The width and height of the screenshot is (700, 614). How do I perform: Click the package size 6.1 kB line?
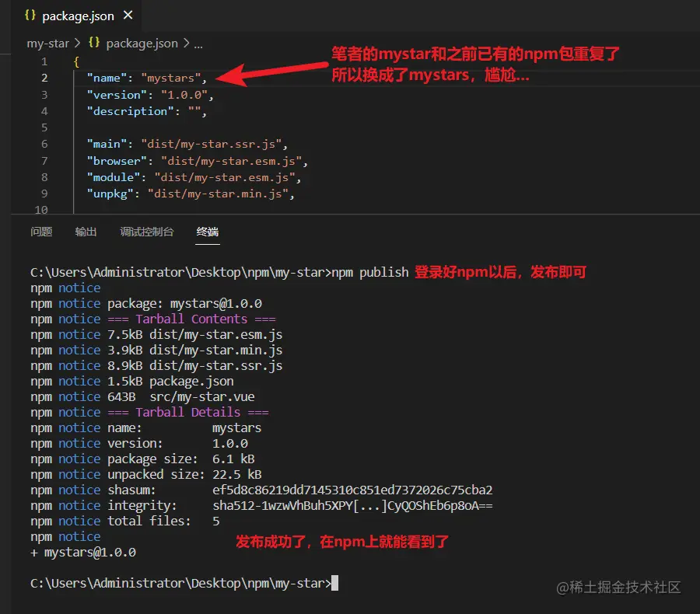(x=142, y=459)
